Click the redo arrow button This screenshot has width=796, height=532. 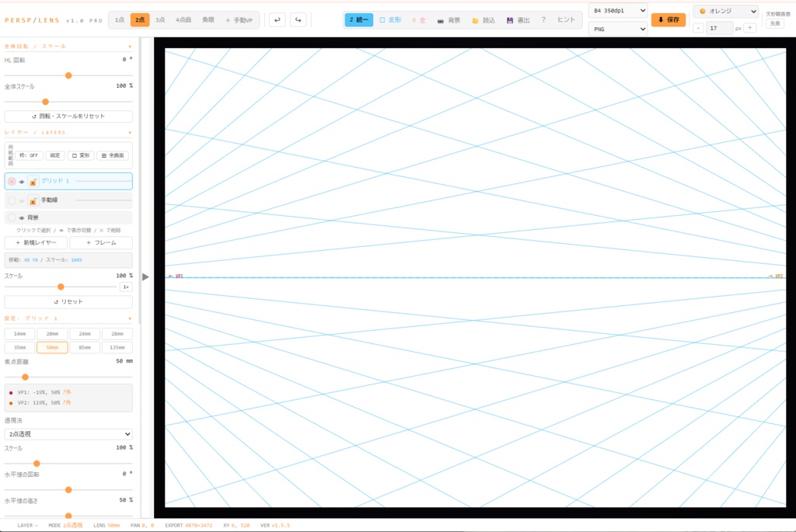(298, 19)
